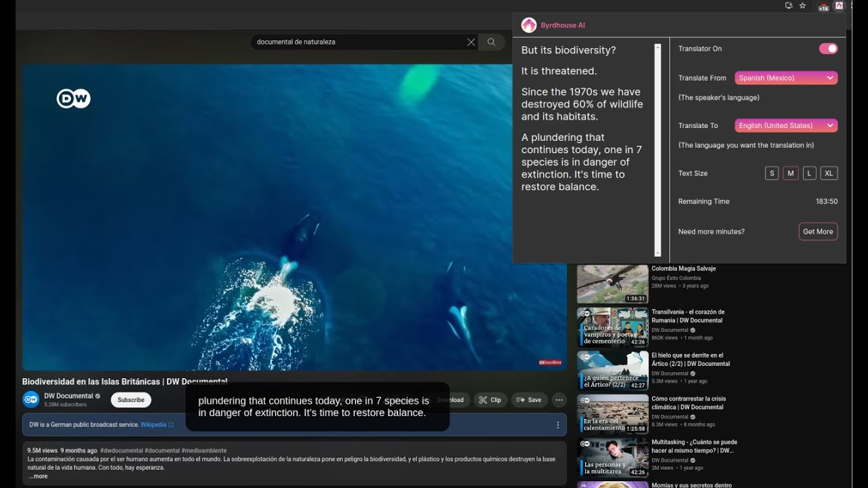Click the YouTube search magnifier button

492,42
